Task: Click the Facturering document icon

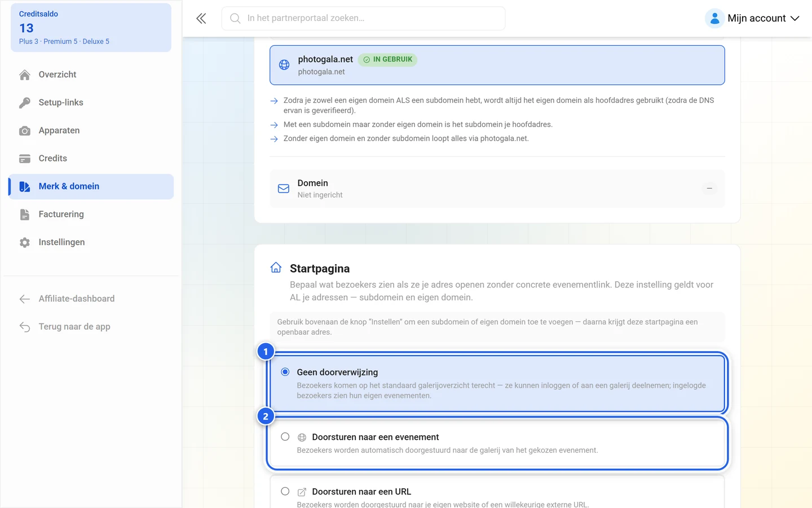Action: 25,214
